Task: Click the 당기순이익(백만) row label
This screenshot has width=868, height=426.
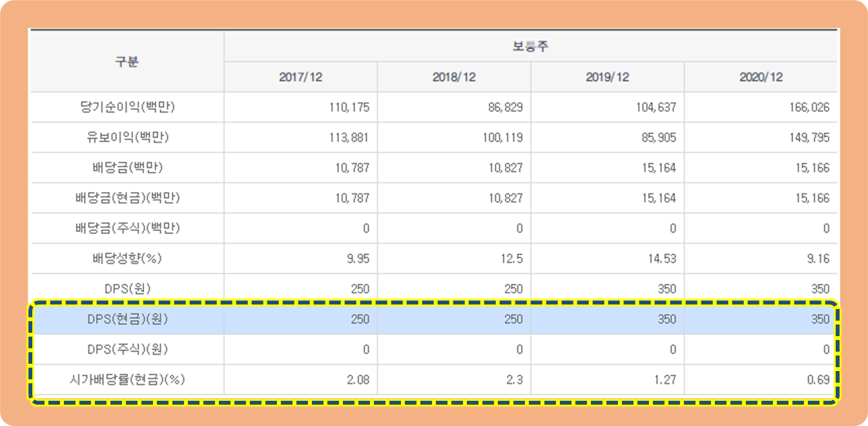Action: (x=127, y=107)
